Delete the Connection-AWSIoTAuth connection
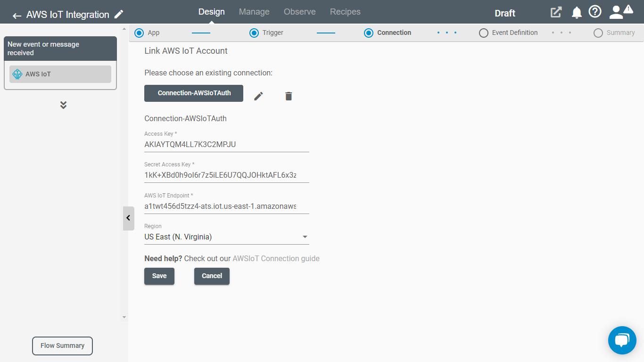The image size is (644, 362). pos(289,96)
